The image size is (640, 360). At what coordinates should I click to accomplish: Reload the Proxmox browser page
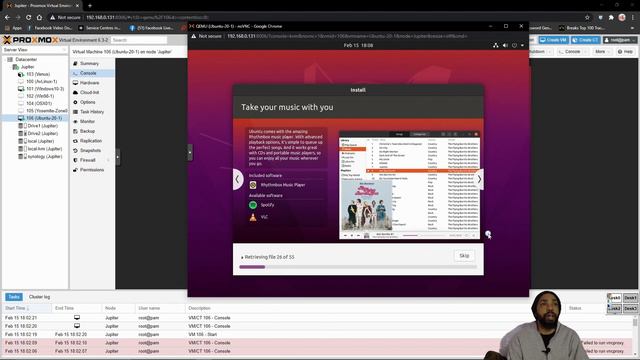(x=29, y=18)
